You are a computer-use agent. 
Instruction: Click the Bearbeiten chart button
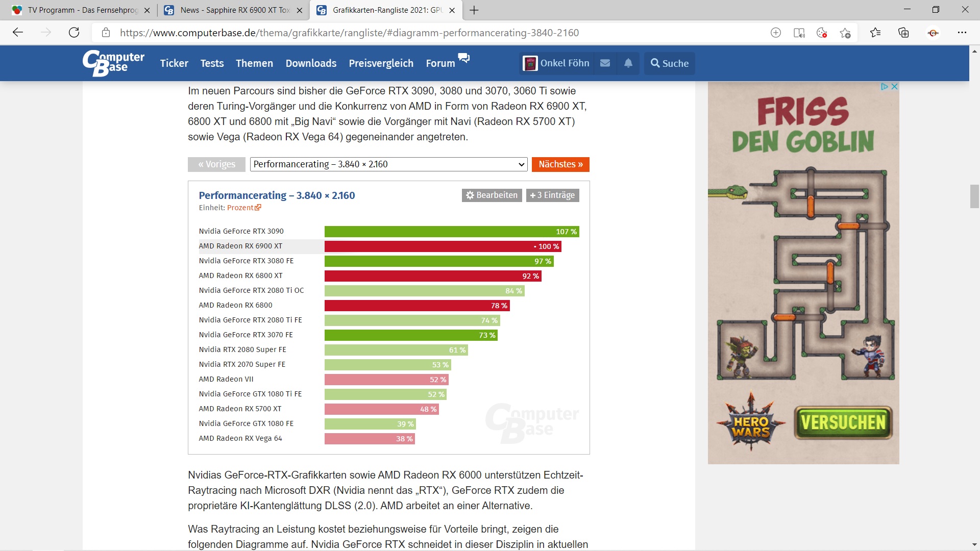point(492,195)
